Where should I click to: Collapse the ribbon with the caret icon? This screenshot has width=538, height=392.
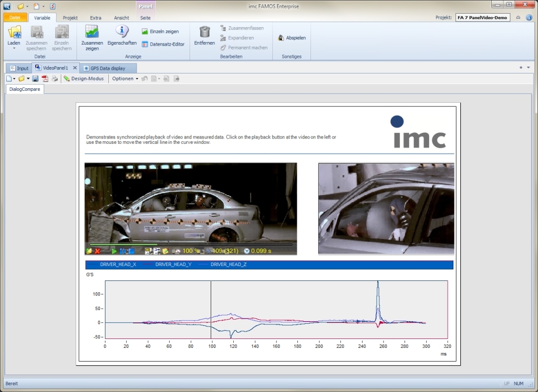click(518, 17)
